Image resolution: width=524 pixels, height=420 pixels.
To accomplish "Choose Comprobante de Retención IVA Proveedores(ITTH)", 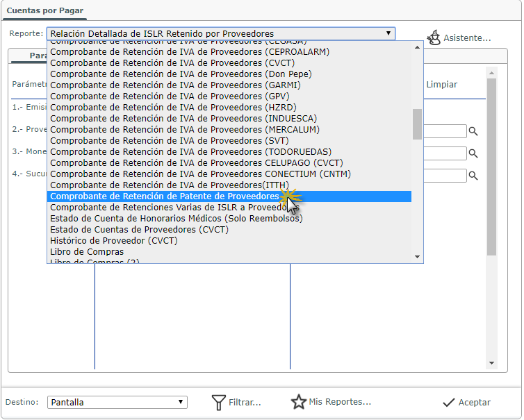I will click(229, 185).
